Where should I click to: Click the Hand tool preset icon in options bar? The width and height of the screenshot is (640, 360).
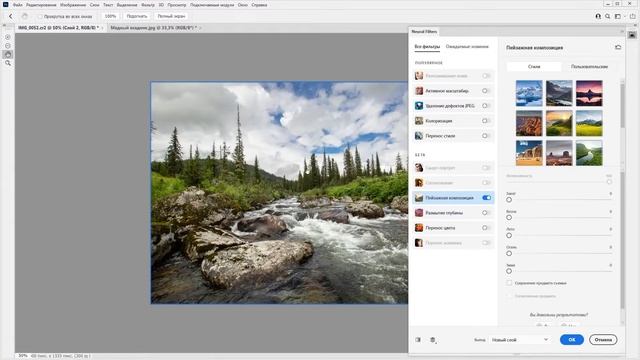(24, 16)
